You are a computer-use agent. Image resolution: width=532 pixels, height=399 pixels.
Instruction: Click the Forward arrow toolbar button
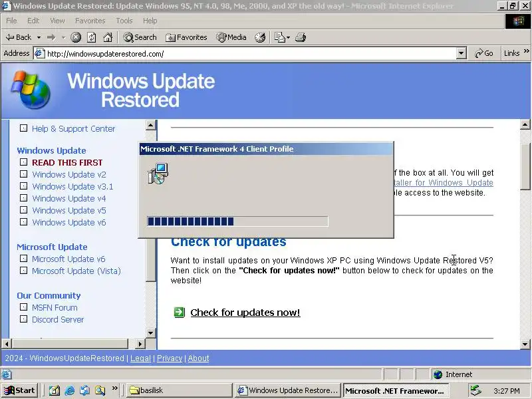[51, 37]
